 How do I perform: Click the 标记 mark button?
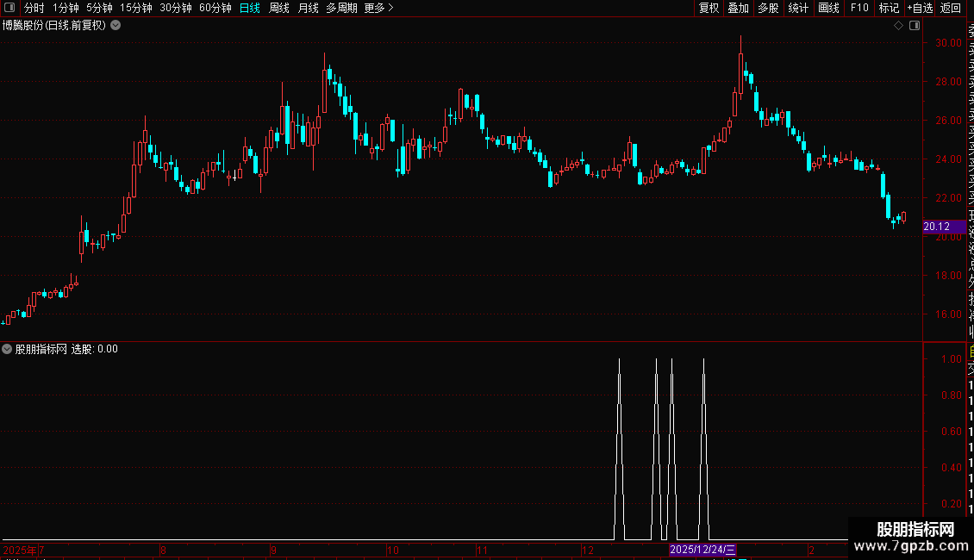tap(889, 8)
